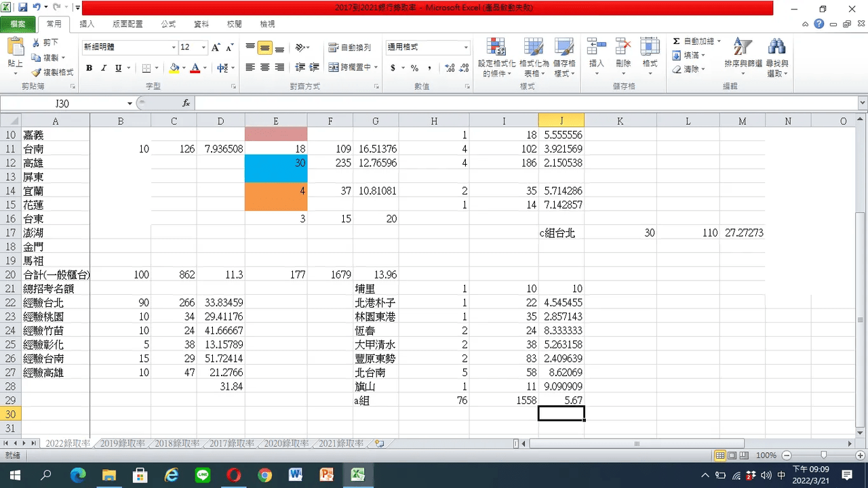Screen dimensions: 868x488
Task: Toggle align text right
Action: [x=279, y=68]
